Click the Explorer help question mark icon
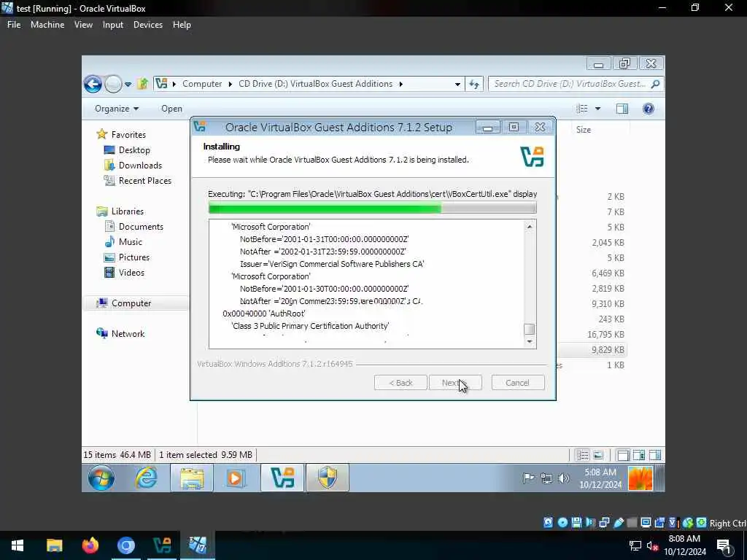 pyautogui.click(x=649, y=109)
